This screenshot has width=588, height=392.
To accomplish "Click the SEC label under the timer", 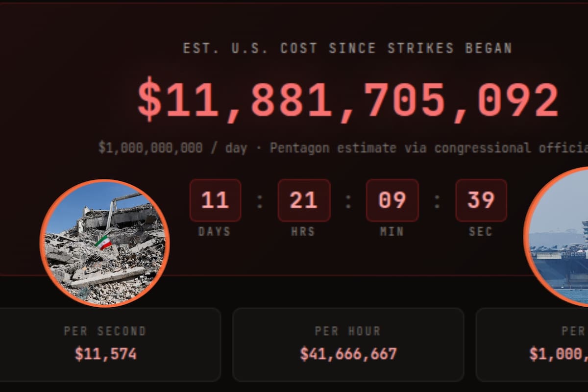I will (480, 231).
